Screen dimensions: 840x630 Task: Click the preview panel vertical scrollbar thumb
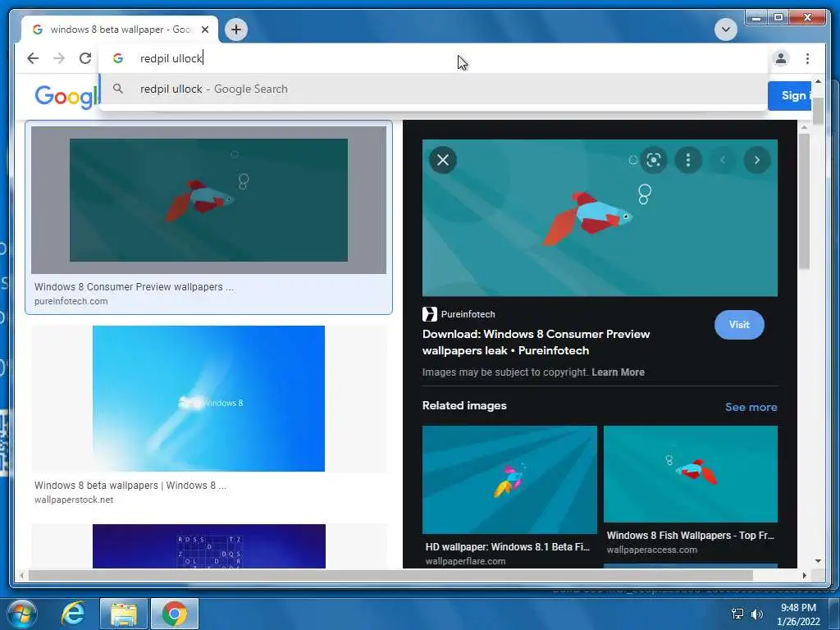[x=804, y=202]
